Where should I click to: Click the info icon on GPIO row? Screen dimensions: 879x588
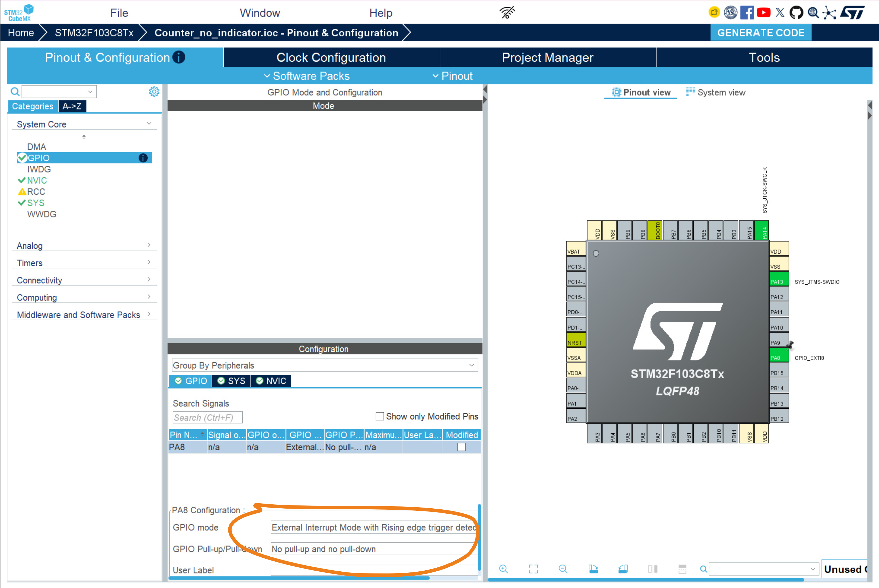pyautogui.click(x=143, y=158)
